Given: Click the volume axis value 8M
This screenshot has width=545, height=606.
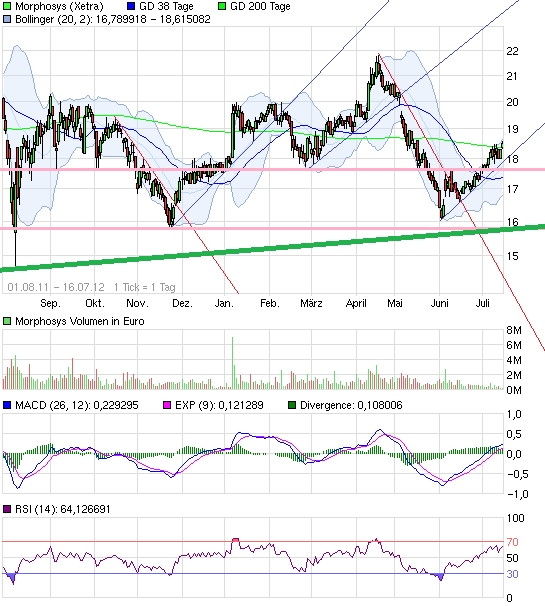Looking at the screenshot, I should pyautogui.click(x=514, y=330).
